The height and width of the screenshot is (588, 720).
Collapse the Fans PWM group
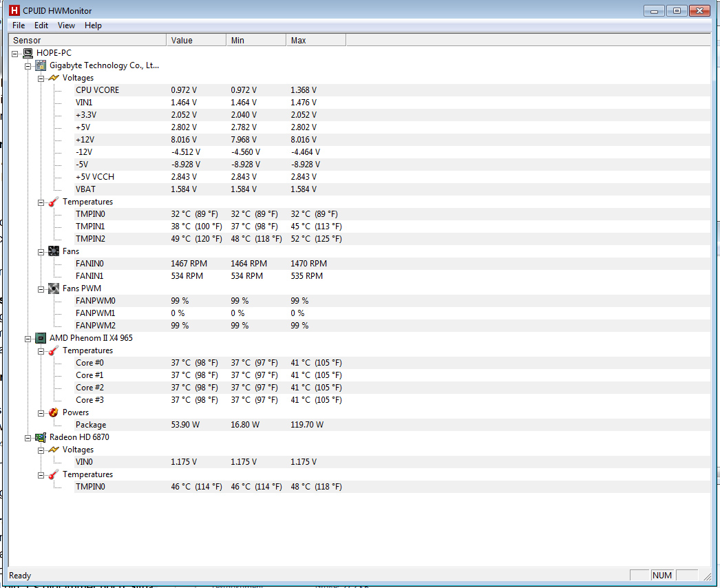(x=41, y=289)
